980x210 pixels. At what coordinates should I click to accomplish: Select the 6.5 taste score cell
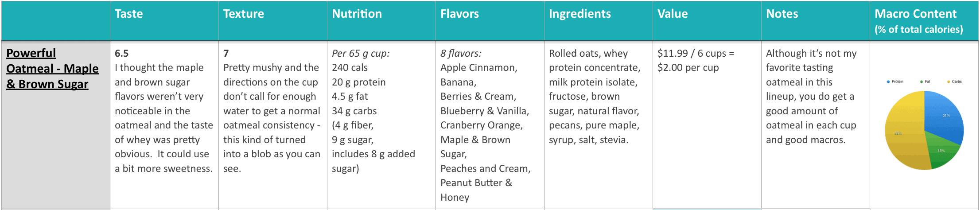click(x=164, y=125)
